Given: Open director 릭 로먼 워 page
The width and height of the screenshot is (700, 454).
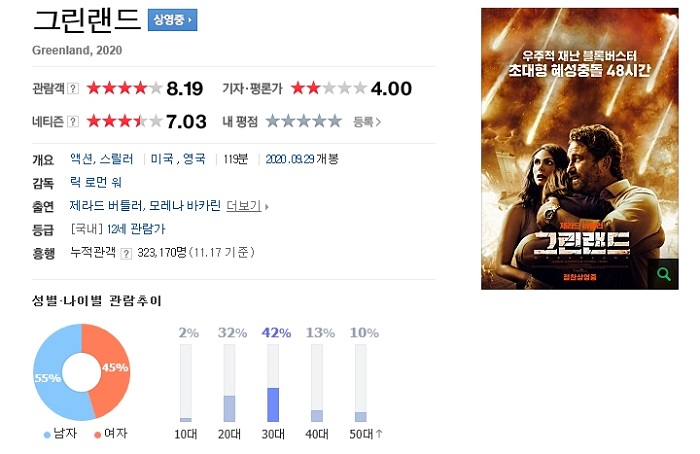Looking at the screenshot, I should pos(96,182).
